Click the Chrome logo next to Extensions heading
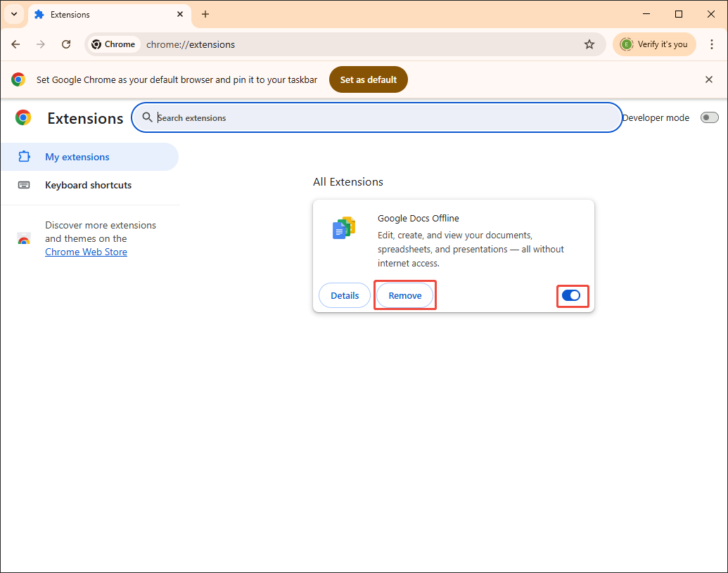728x573 pixels. [x=23, y=117]
